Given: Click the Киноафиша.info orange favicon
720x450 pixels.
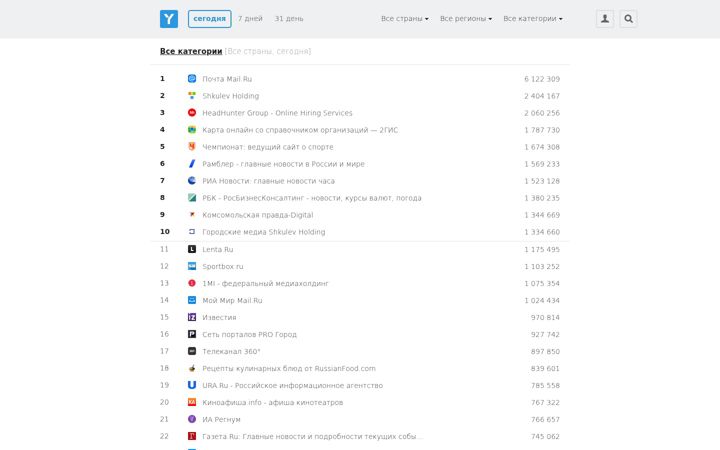Looking at the screenshot, I should click(x=192, y=402).
